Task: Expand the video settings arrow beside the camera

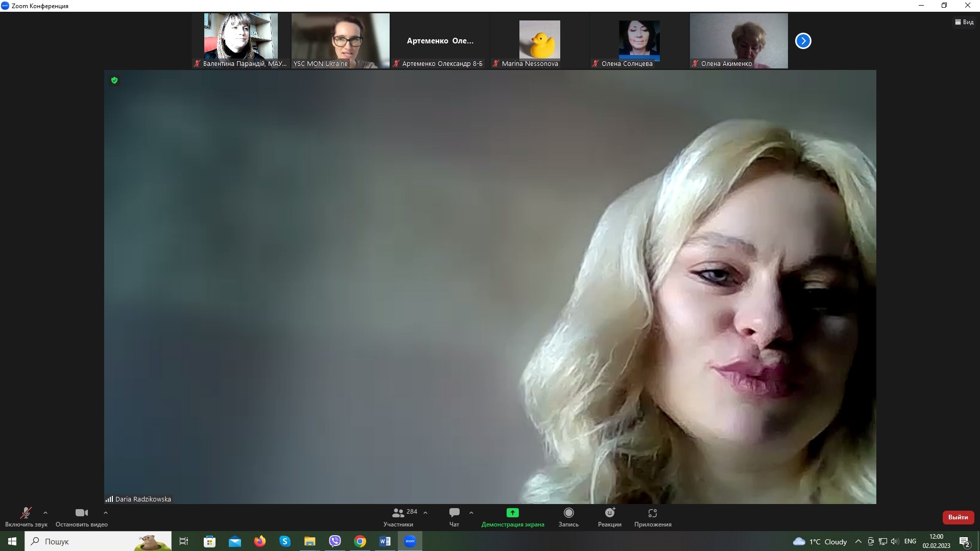Action: (x=106, y=513)
